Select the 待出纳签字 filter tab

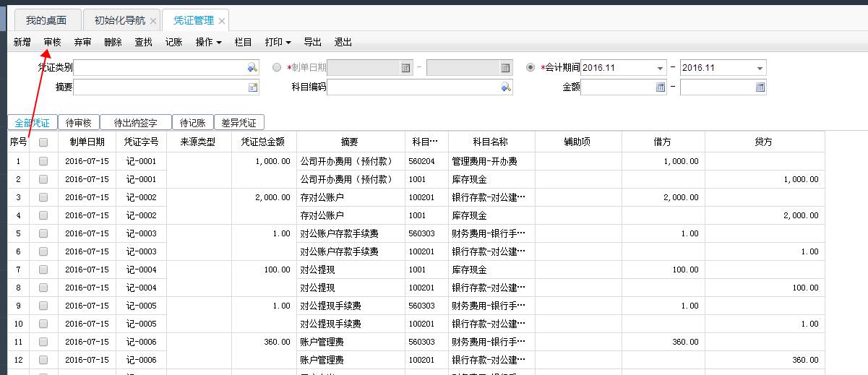click(x=136, y=123)
